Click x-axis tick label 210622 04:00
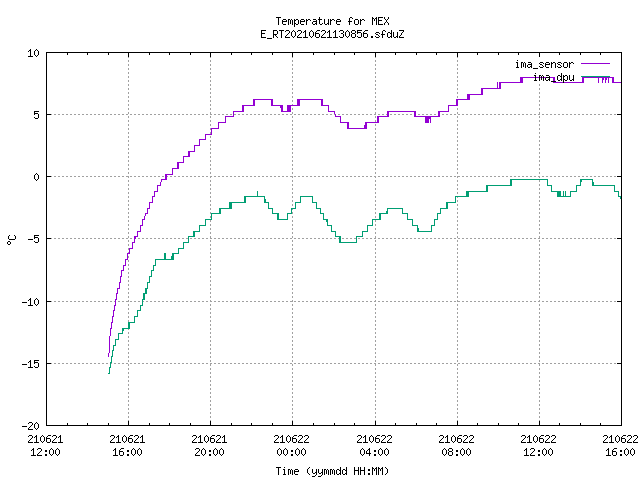The width and height of the screenshot is (640, 480). (x=374, y=446)
